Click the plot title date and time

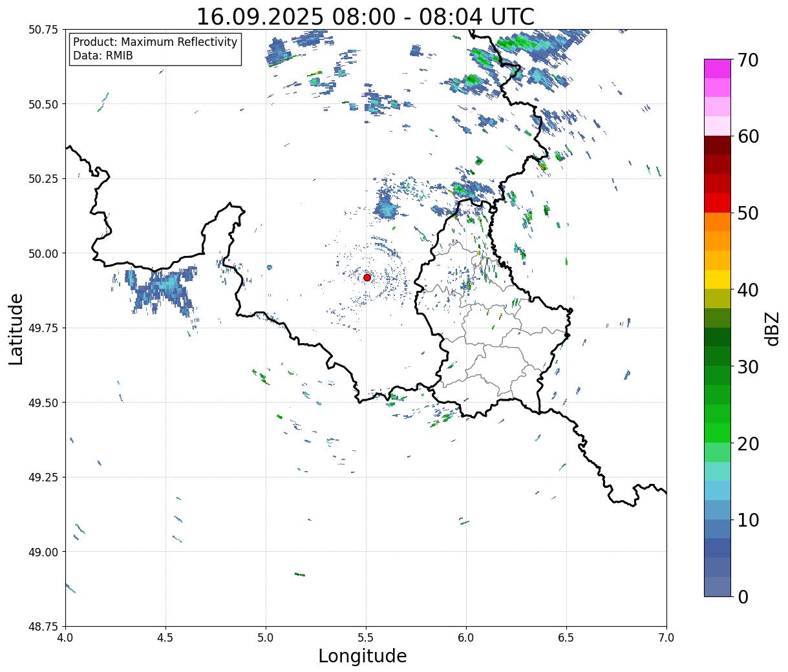[365, 16]
